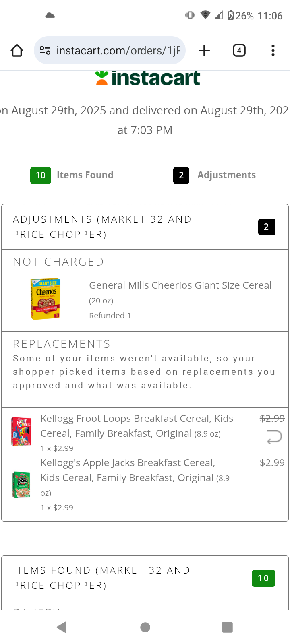This screenshot has width=290, height=644.
Task: Select the Adjustments tab
Action: (x=226, y=175)
